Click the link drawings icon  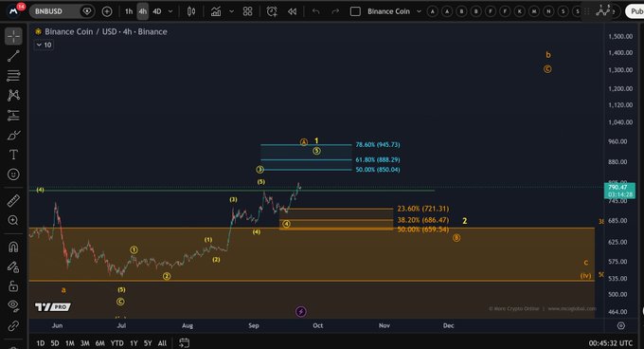[13, 325]
